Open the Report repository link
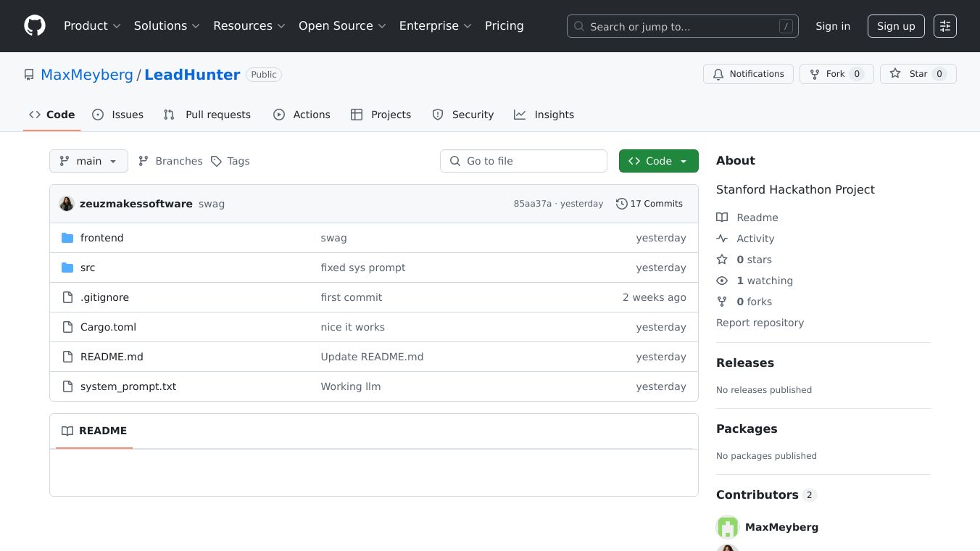 pos(760,323)
